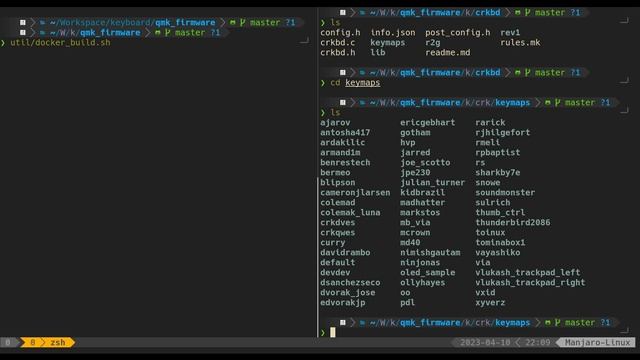Click post_config.h in the crkbd listing
The height and width of the screenshot is (360, 640).
[458, 33]
